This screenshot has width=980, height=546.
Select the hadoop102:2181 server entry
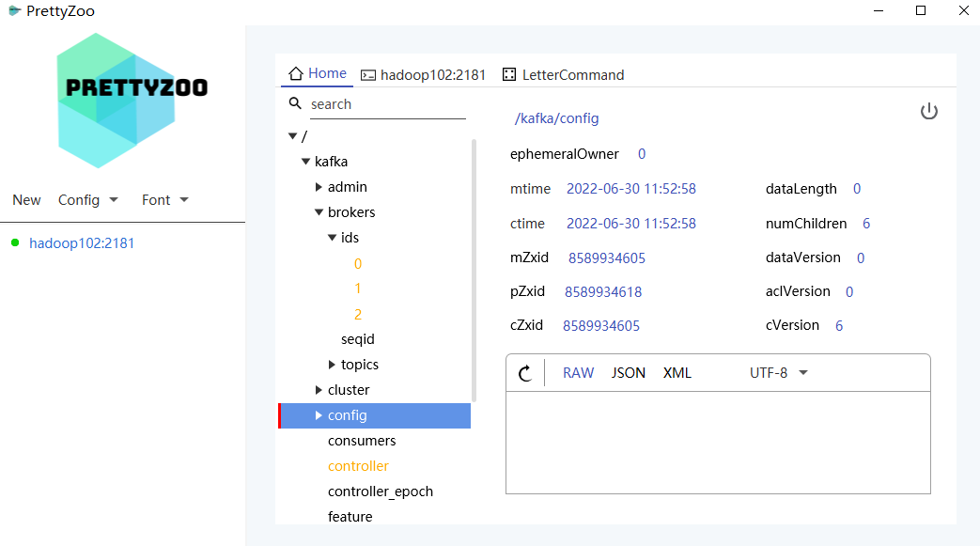coord(82,243)
